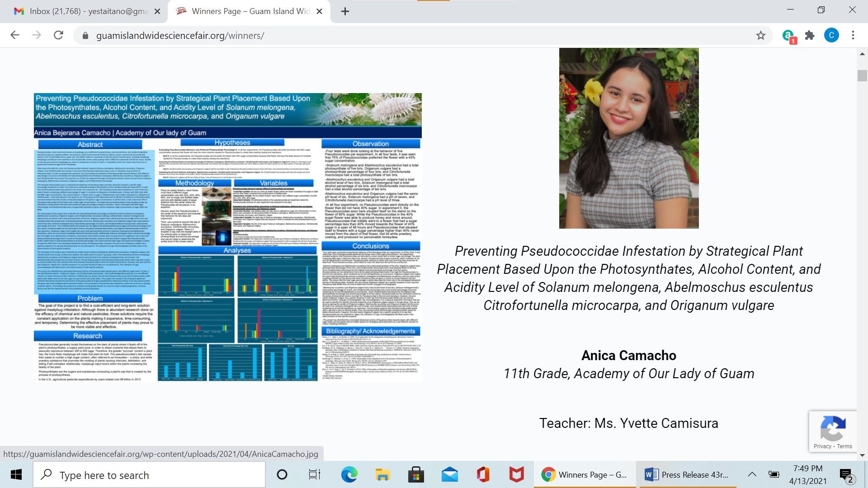
Task: View site information lock icon
Action: (x=85, y=36)
